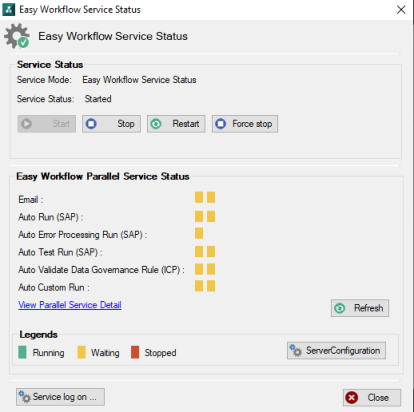414x412 pixels.
Task: Open ServerConfiguration settings
Action: tap(336, 351)
